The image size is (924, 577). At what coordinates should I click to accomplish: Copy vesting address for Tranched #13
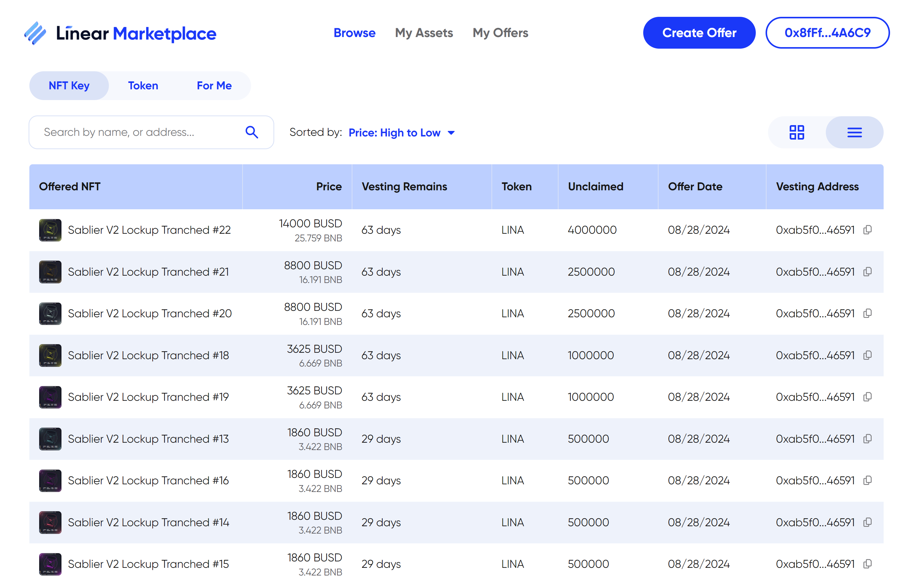click(x=867, y=439)
